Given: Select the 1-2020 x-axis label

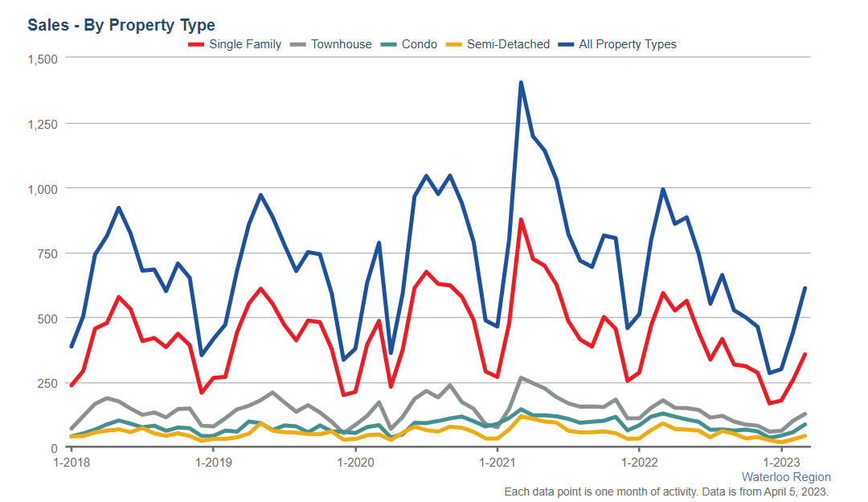Looking at the screenshot, I should (x=355, y=462).
